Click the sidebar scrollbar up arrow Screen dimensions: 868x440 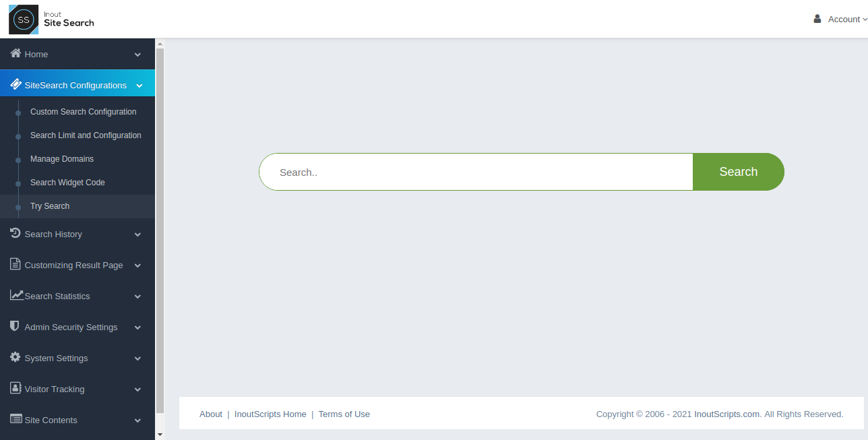[x=160, y=44]
